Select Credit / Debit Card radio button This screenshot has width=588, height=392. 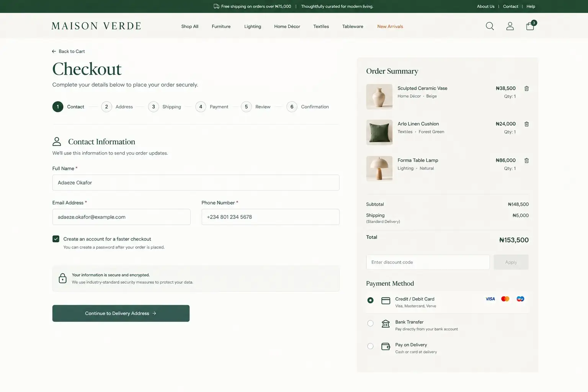370,300
